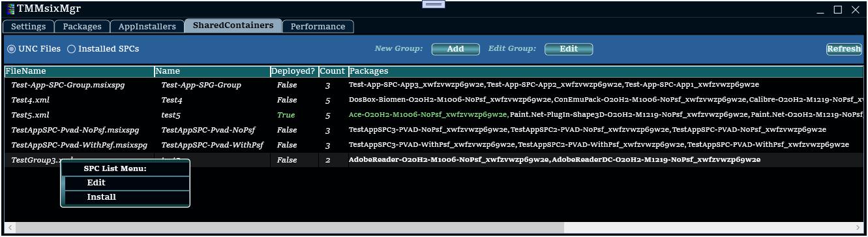Click the True deployed value for Test5.xml
868x237 pixels.
click(x=286, y=115)
